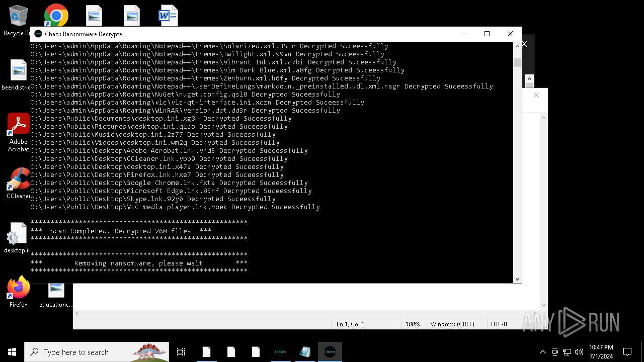Image resolution: width=644 pixels, height=362 pixels.
Task: Open the clock showing 10:47 PM
Action: click(x=601, y=352)
